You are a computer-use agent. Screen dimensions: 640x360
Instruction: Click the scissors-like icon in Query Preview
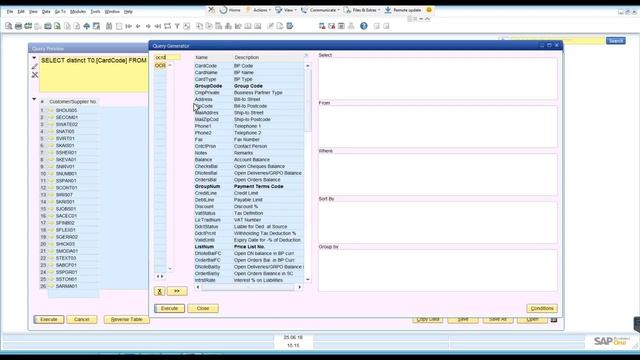coord(35,75)
